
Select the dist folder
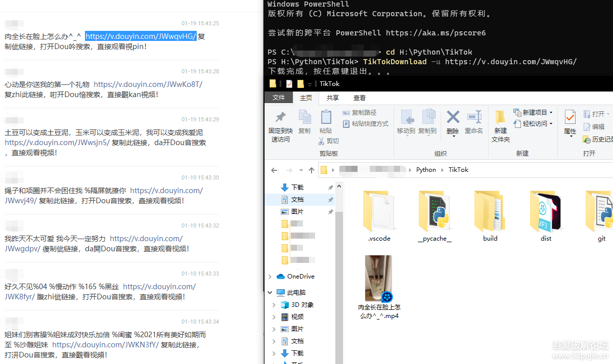pos(546,216)
